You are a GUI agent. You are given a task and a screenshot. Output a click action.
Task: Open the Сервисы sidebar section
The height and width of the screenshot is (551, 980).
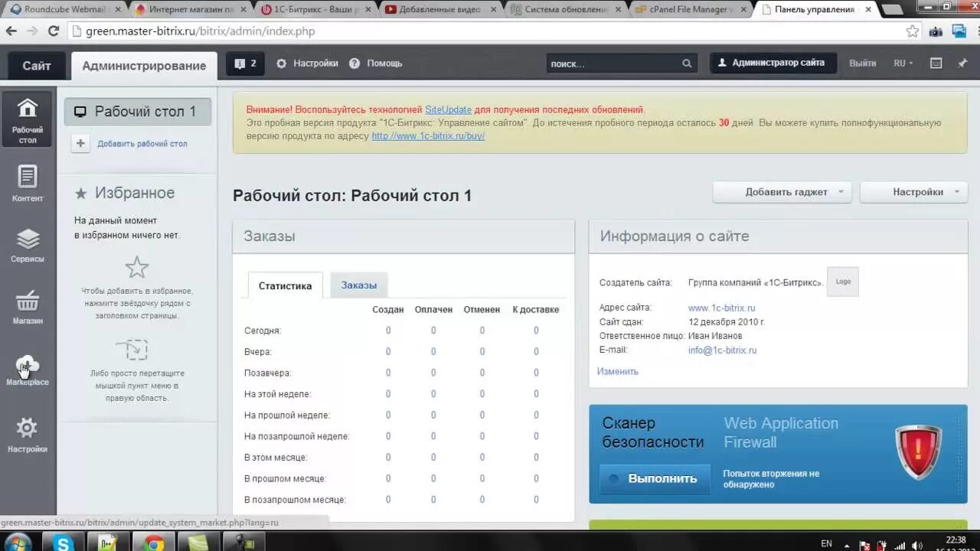28,245
